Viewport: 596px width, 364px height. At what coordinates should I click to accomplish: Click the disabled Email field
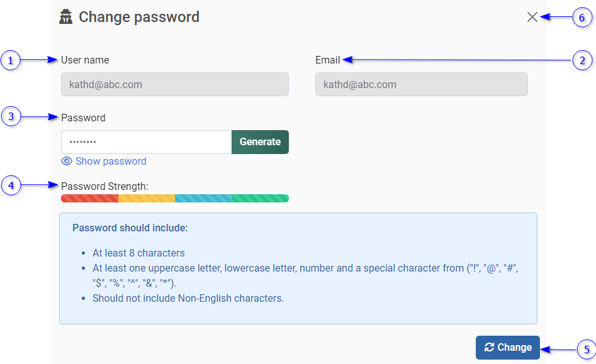(421, 84)
